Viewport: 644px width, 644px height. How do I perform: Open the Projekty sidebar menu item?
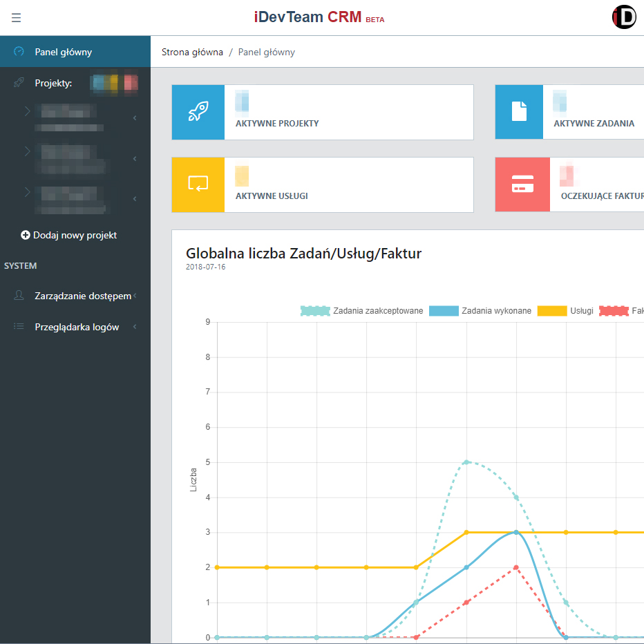point(53,84)
